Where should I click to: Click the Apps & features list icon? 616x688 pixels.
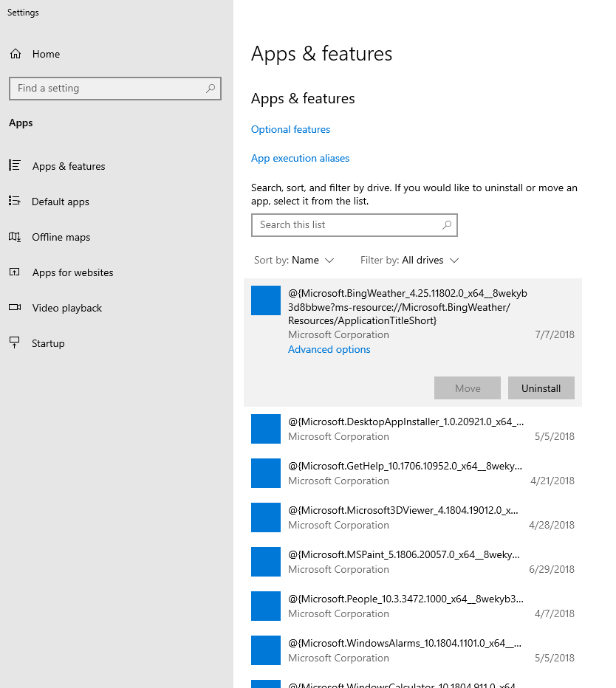click(15, 165)
